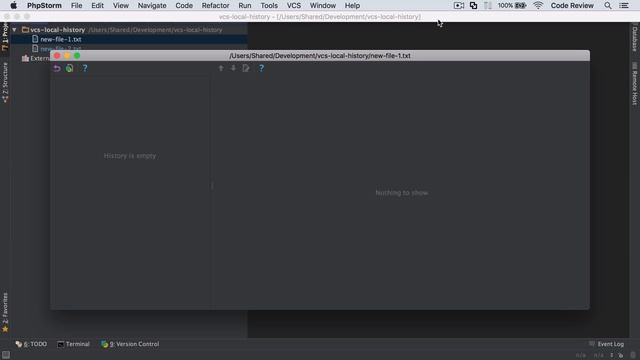The width and height of the screenshot is (640, 360).
Task: Open the 1: Project tool window tab
Action: (5, 37)
